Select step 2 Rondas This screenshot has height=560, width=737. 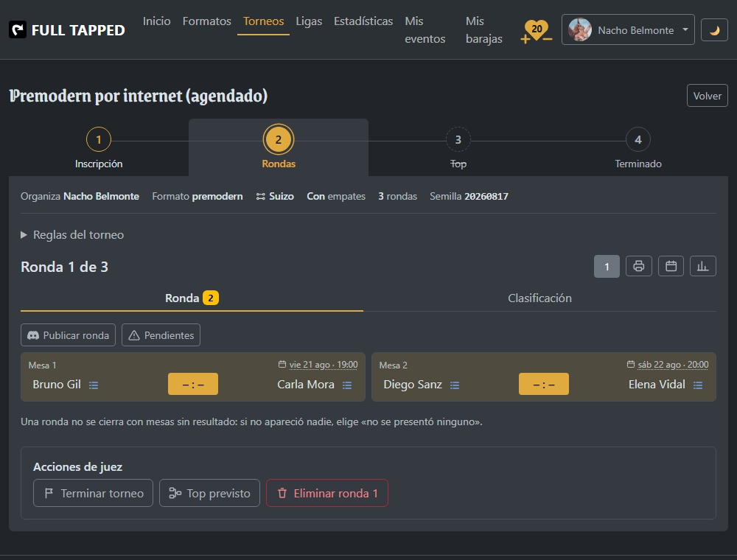[x=279, y=147]
